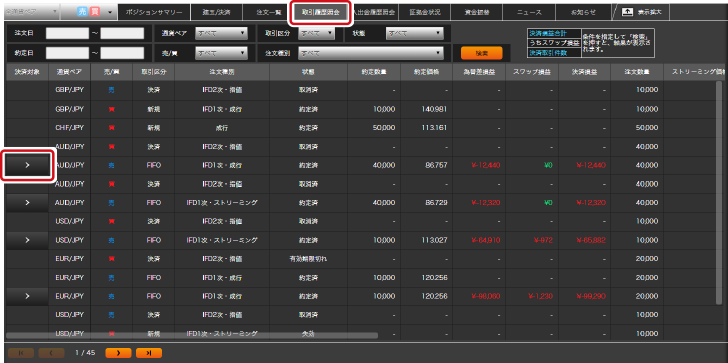Screen dimensions: 728x363
Task: Click the 為替差損益 column header
Action: tap(479, 72)
